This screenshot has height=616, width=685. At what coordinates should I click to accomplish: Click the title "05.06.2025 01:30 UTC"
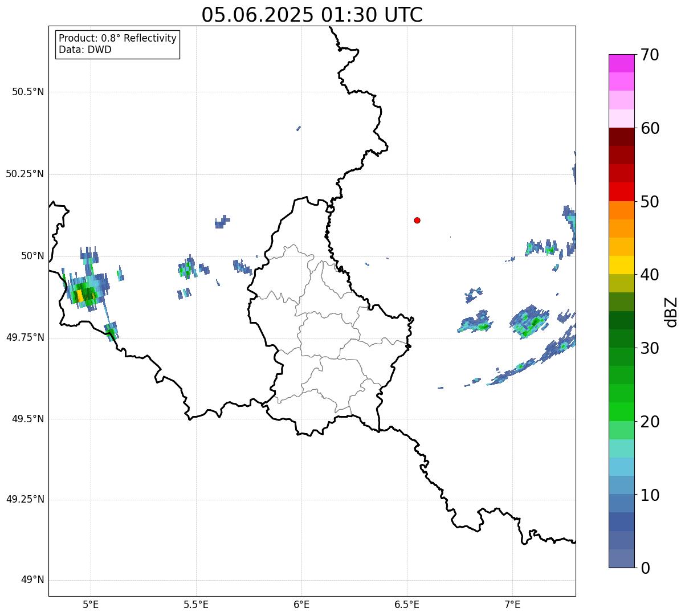pos(312,15)
